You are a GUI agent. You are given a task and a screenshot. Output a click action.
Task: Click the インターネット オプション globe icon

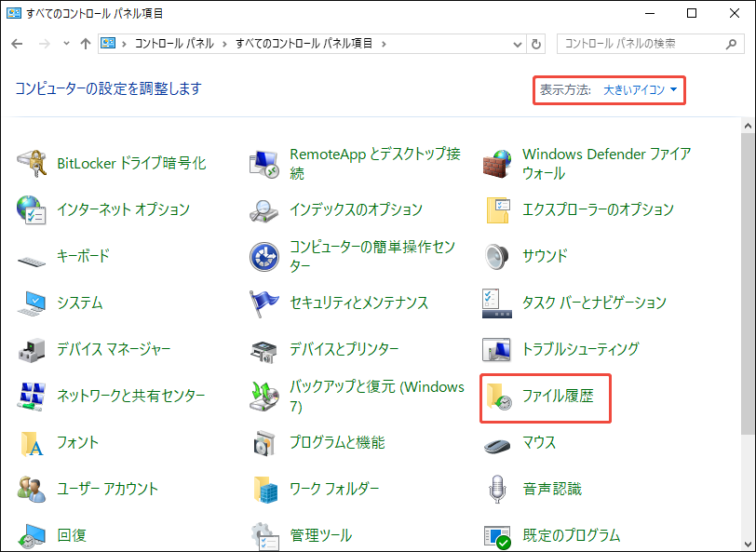tap(32, 209)
